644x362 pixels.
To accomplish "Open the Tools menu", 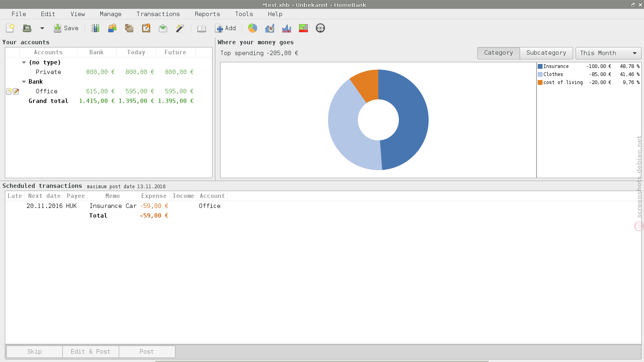I will 244,14.
